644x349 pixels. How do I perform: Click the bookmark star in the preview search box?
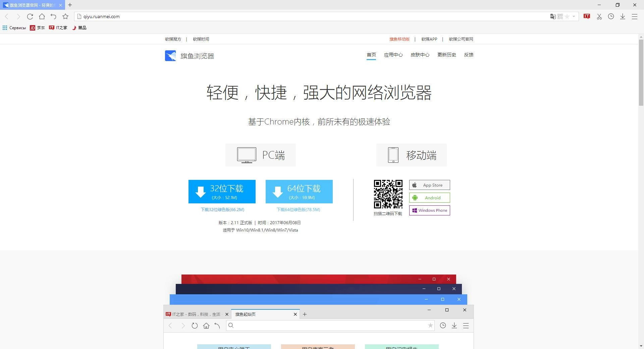click(430, 325)
